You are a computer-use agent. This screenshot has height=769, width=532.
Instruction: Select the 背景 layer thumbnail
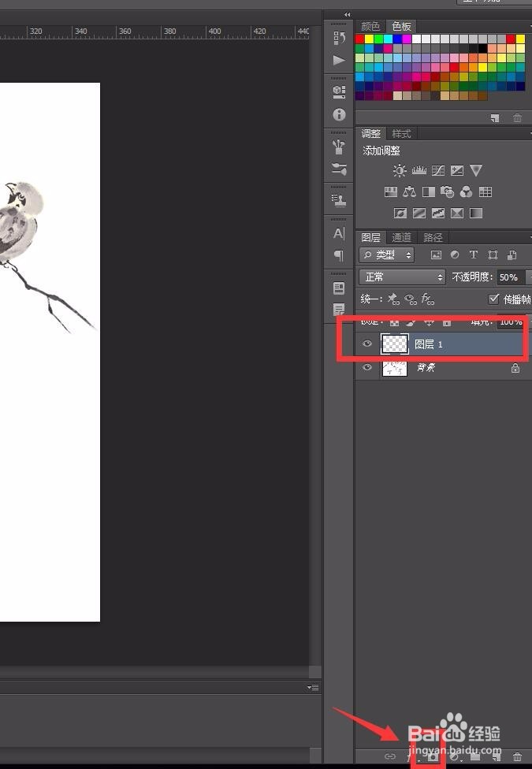click(x=395, y=367)
